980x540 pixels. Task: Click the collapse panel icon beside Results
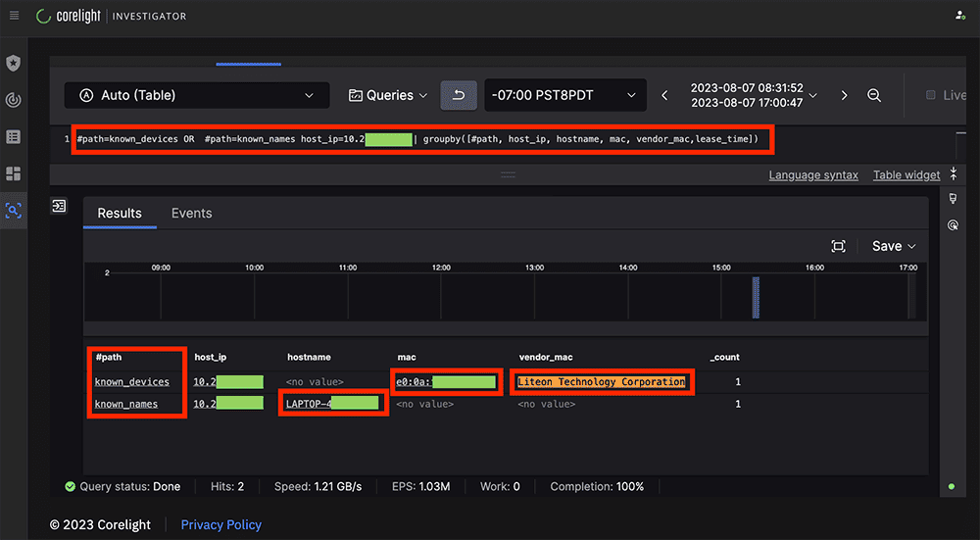coord(59,206)
